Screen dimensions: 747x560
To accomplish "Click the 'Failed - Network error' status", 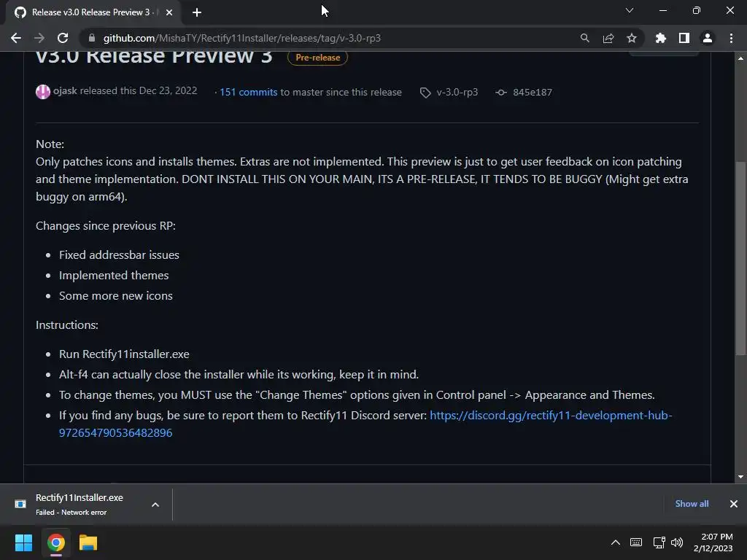I will [71, 513].
